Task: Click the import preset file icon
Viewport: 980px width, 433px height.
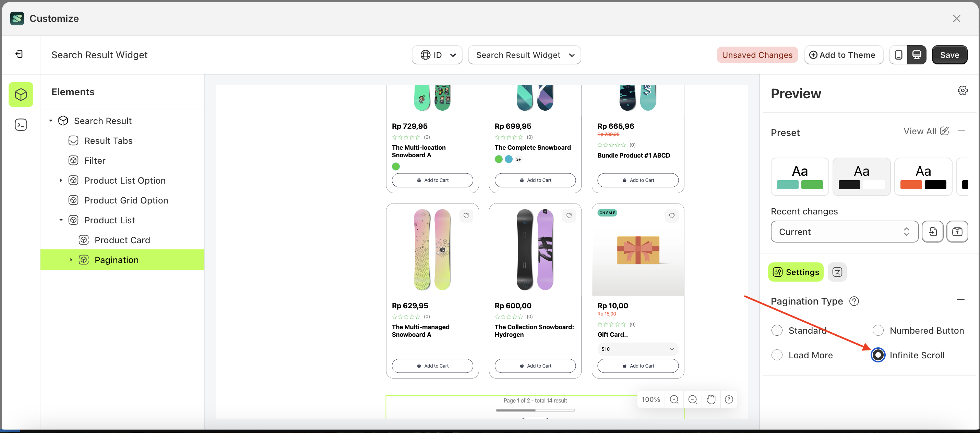Action: pos(932,232)
